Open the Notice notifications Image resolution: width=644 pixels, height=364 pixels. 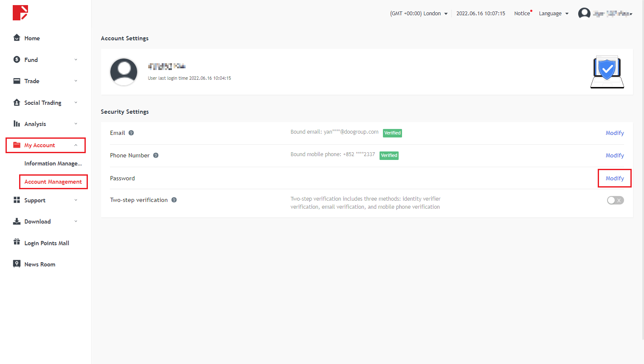(x=522, y=14)
